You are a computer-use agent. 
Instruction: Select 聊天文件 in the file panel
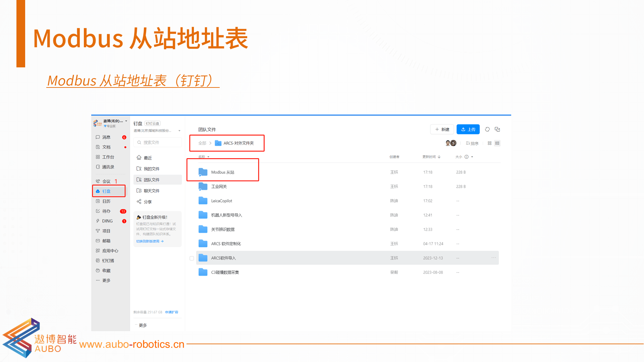pos(158,191)
